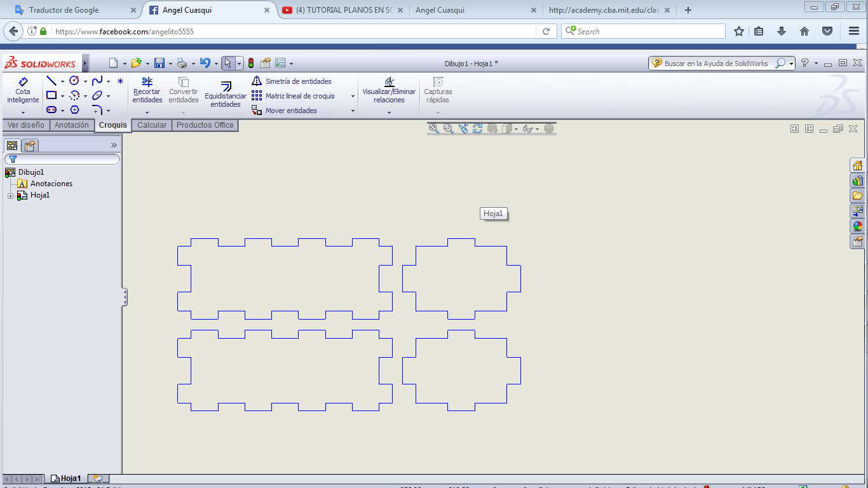Click the Firefox Search box
868x488 pixels.
[643, 31]
